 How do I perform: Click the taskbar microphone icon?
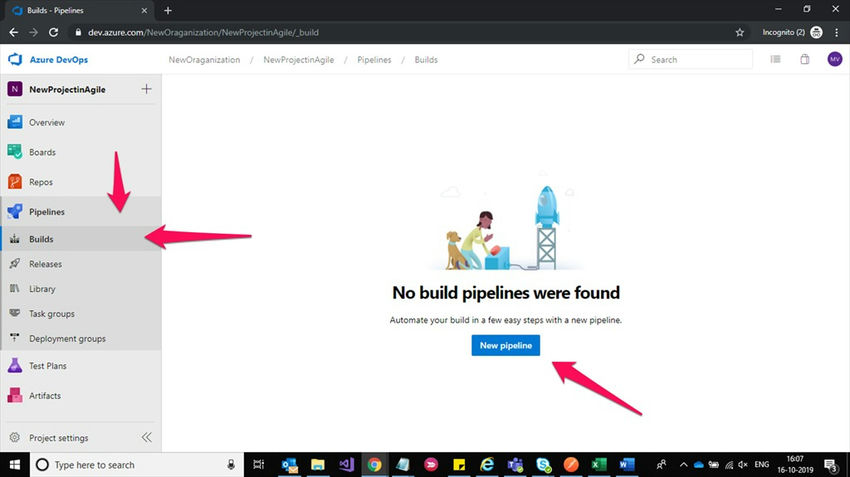tap(231, 465)
